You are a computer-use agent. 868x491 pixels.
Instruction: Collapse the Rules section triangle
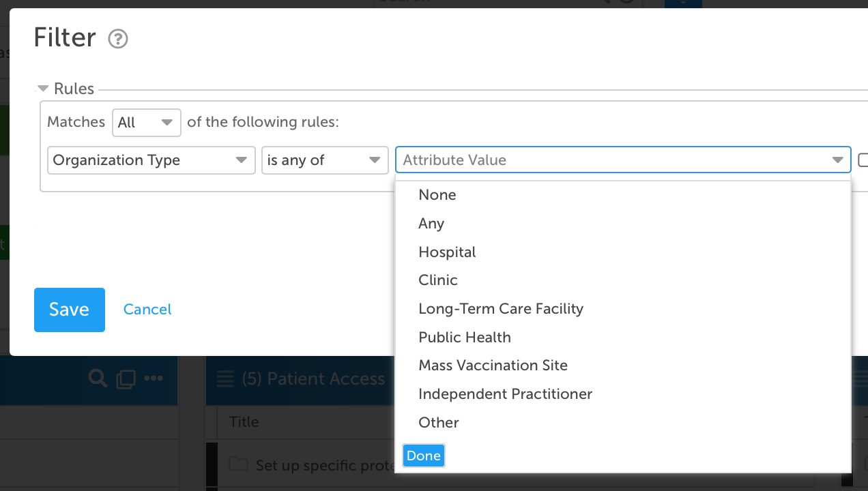tap(43, 89)
